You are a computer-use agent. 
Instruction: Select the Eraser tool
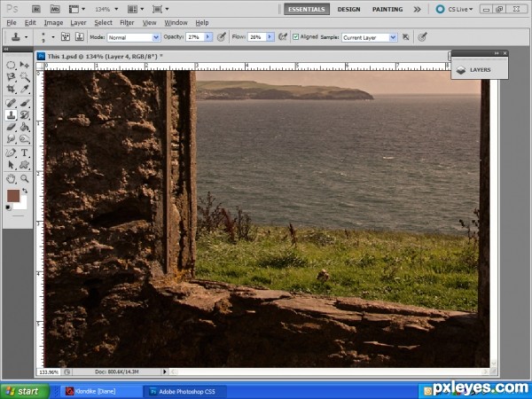coord(11,127)
